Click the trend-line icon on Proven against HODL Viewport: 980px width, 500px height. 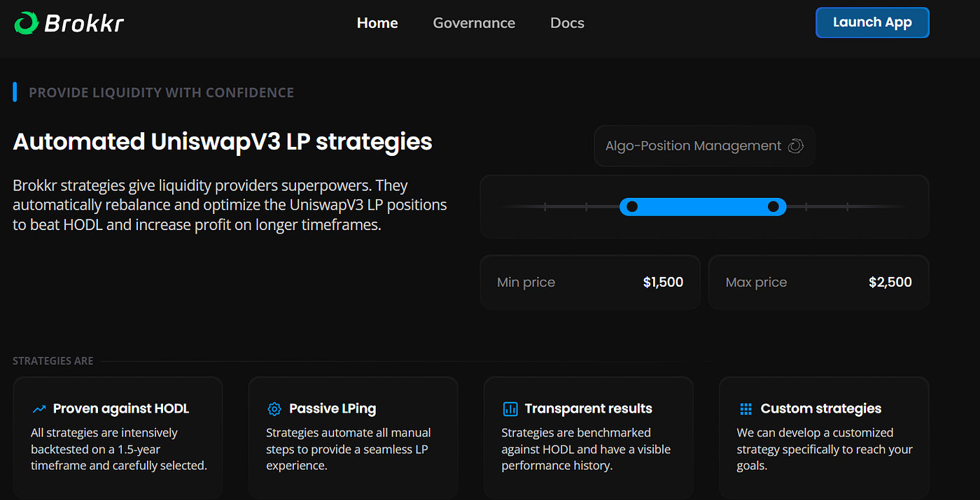39,409
